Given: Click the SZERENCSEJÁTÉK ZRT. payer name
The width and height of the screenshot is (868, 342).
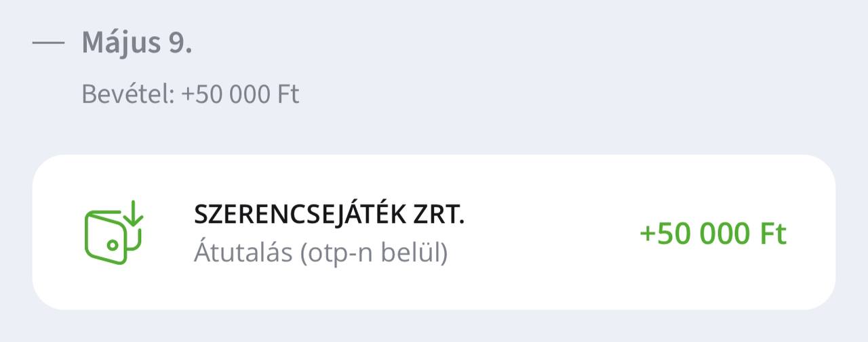Looking at the screenshot, I should click(329, 215).
